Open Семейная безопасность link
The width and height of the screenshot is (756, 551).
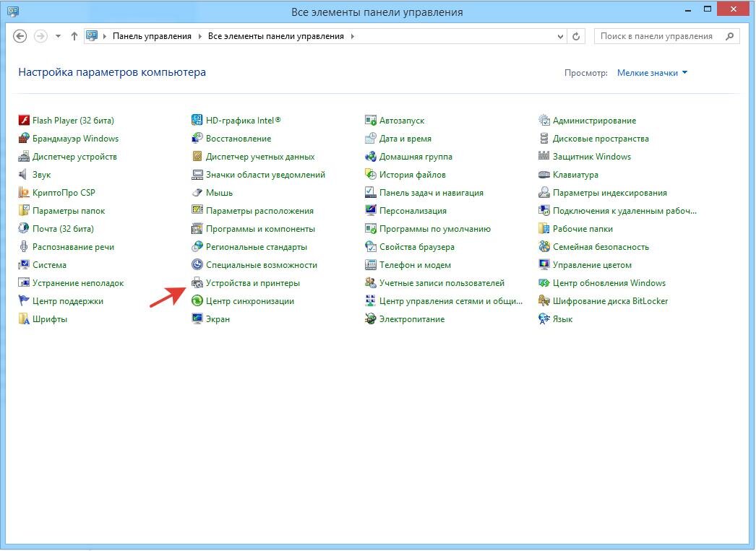(x=601, y=246)
